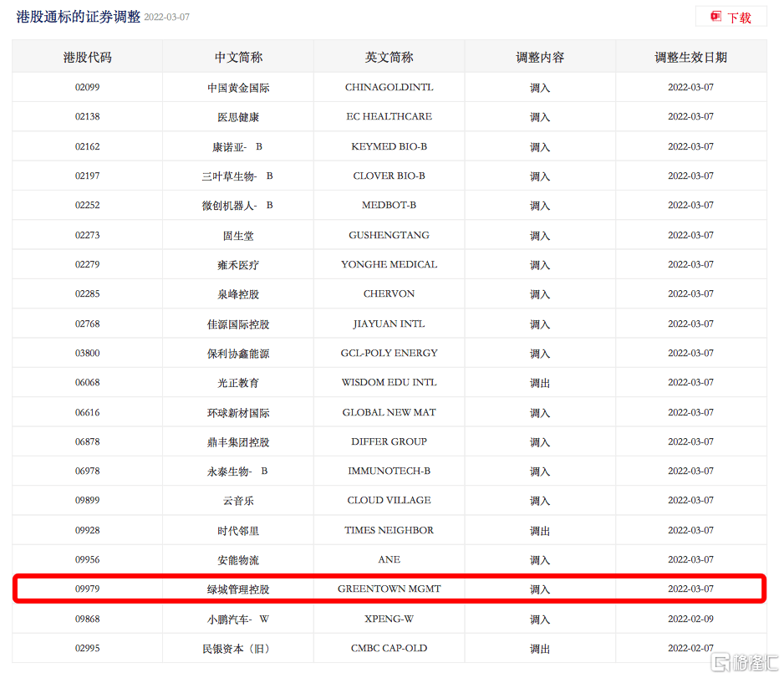Click the 中文简称 column header
The width and height of the screenshot is (784, 678).
[x=238, y=58]
